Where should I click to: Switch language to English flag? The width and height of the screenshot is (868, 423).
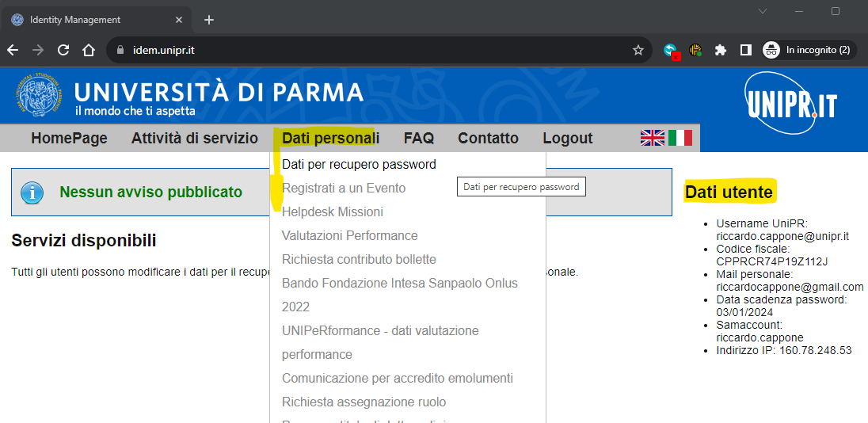[652, 138]
